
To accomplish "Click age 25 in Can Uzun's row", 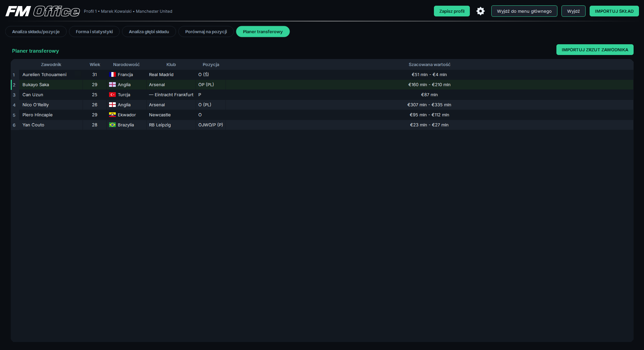I will point(95,95).
